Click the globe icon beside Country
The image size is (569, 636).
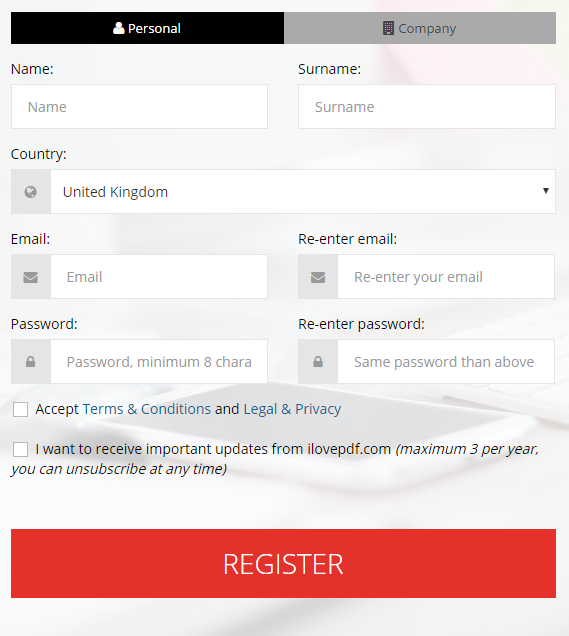point(30,192)
